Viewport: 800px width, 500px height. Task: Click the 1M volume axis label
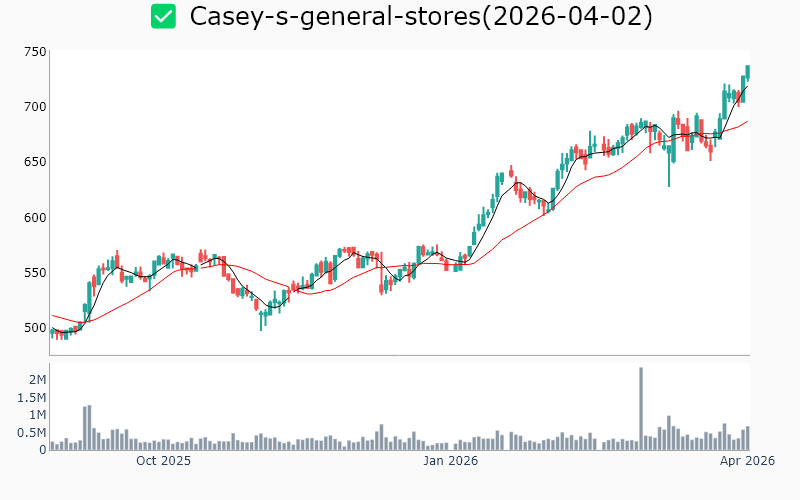click(x=38, y=415)
